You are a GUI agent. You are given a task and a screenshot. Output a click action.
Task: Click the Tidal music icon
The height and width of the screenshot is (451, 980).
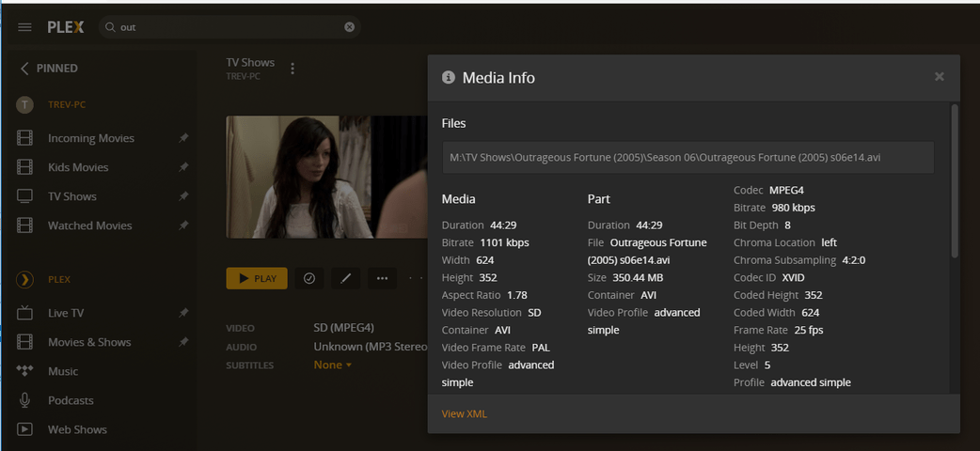(25, 371)
